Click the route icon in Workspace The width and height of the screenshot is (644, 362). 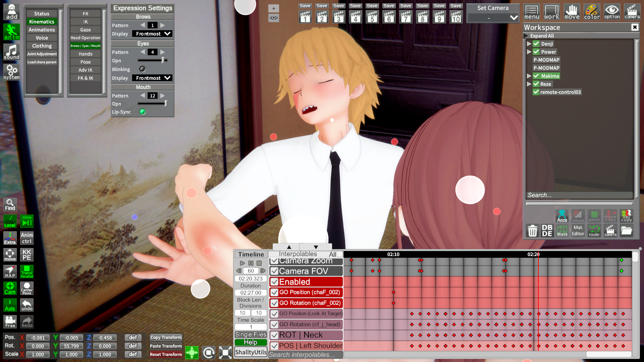[594, 231]
